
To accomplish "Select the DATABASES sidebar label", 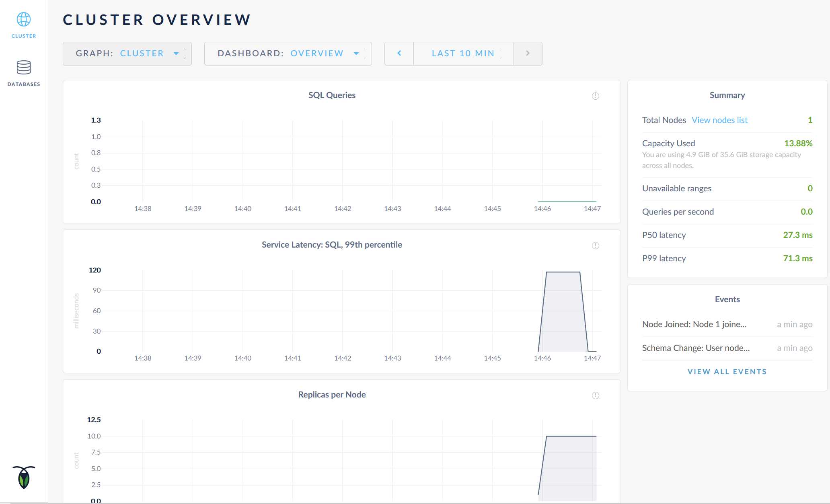I will pyautogui.click(x=24, y=84).
